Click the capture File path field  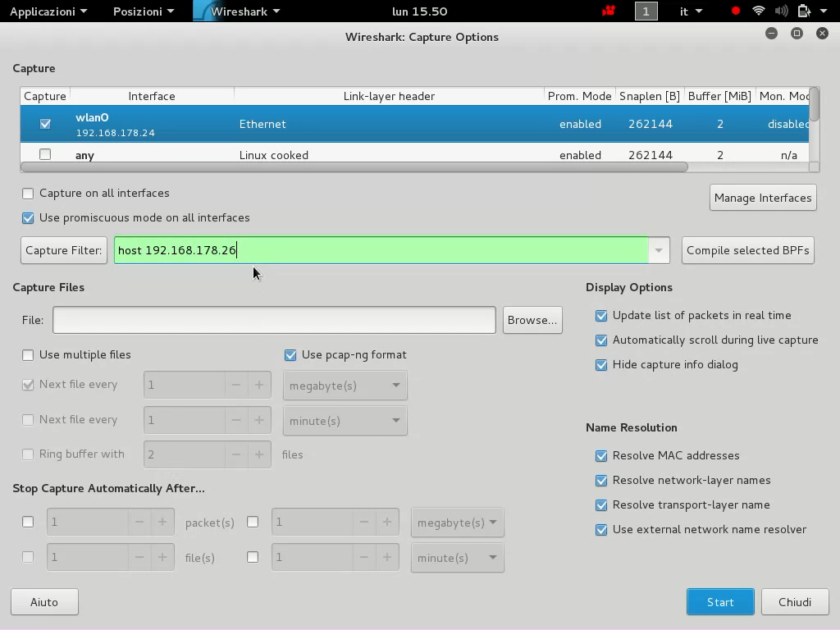pos(274,320)
